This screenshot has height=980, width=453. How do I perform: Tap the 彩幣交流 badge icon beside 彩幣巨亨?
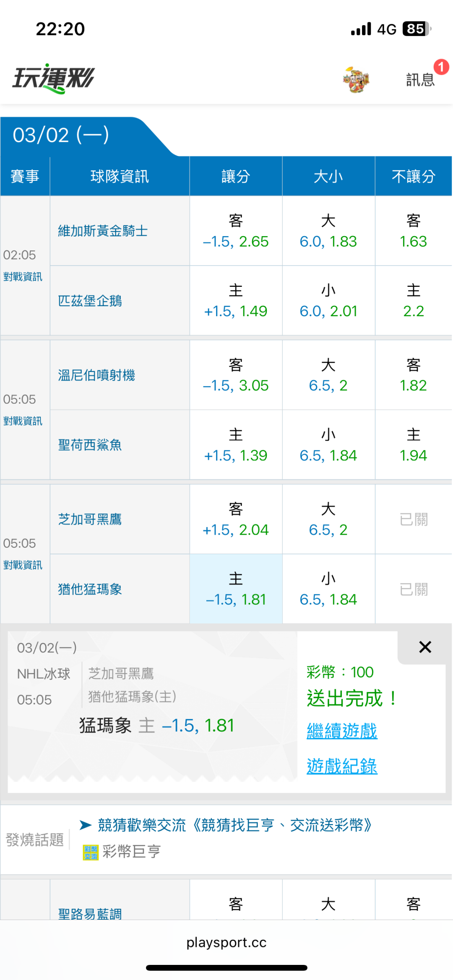pos(91,853)
